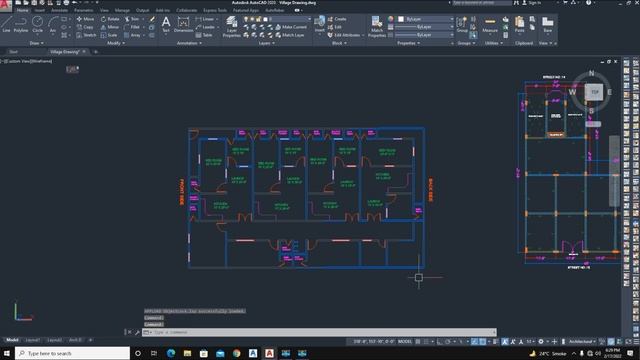Click Match Layer button

[x=290, y=35]
